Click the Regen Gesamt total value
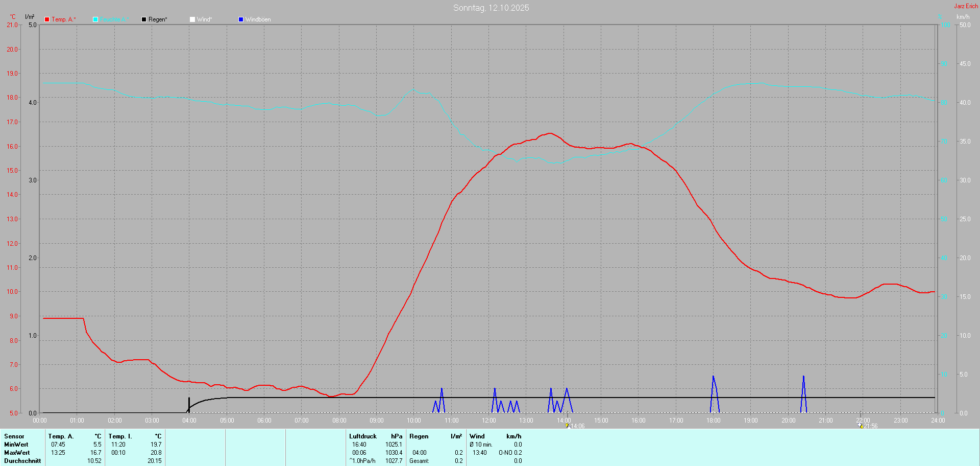Screen dimensions: 980x466 [x=459, y=461]
